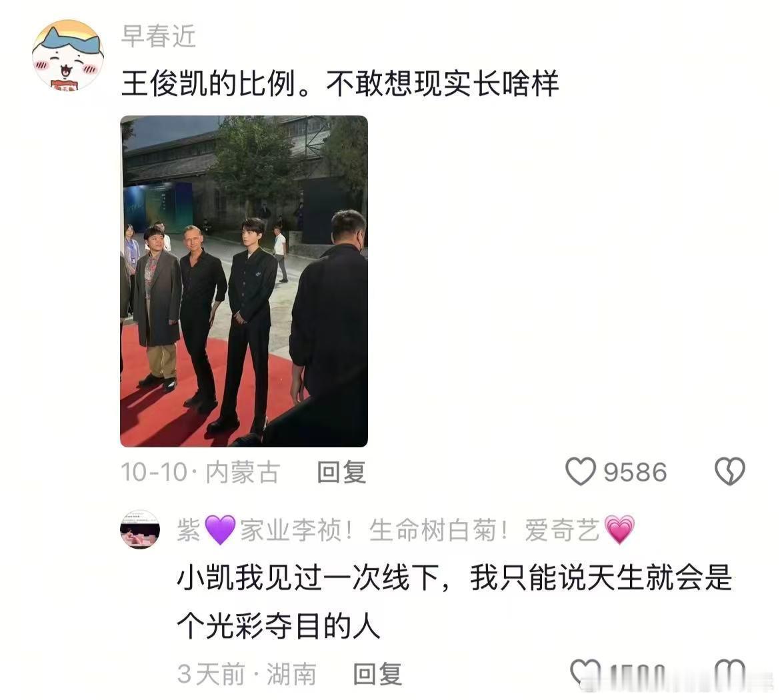Click the pink heart emoji after 爱奇艺

[619, 530]
